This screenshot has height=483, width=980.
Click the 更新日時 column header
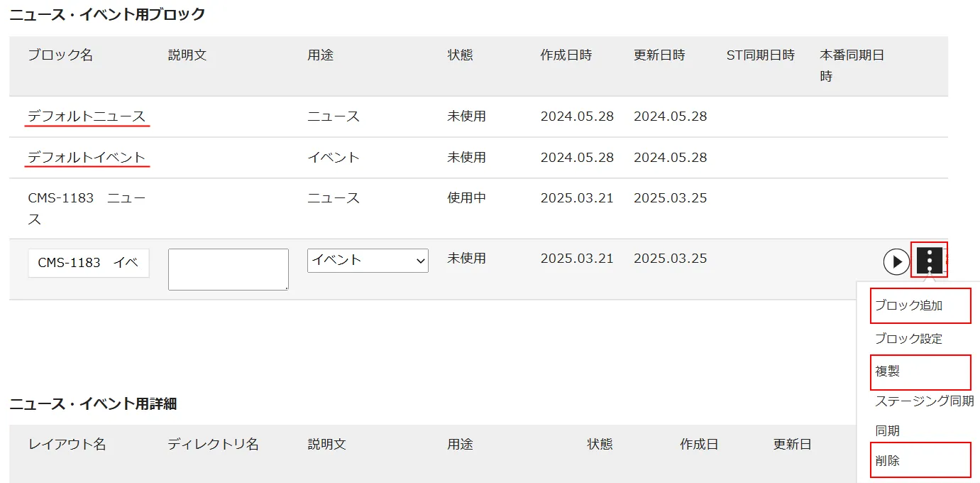659,55
